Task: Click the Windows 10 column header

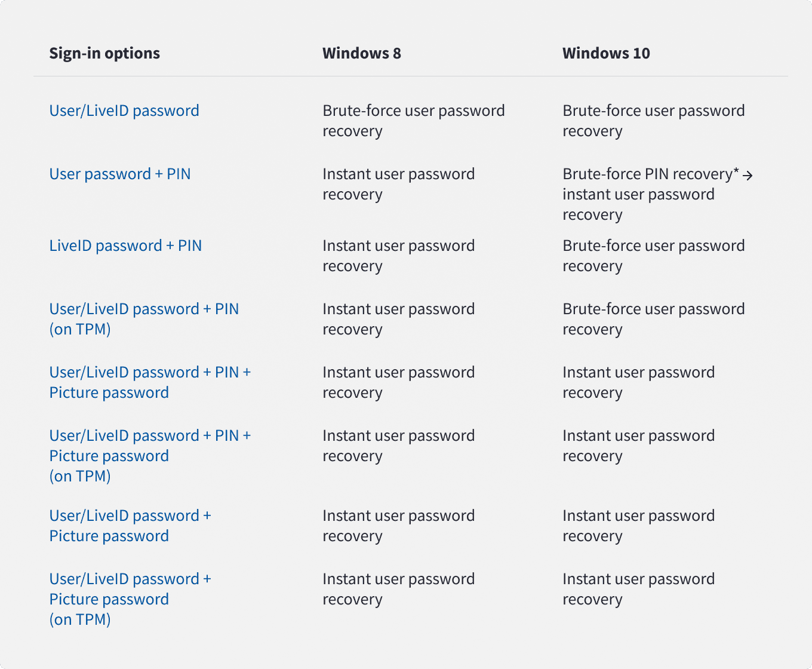Action: (606, 53)
